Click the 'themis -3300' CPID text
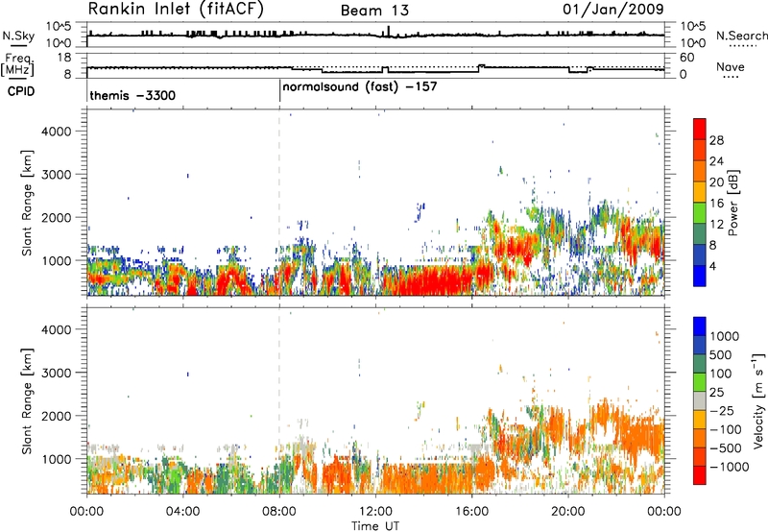 (132, 95)
